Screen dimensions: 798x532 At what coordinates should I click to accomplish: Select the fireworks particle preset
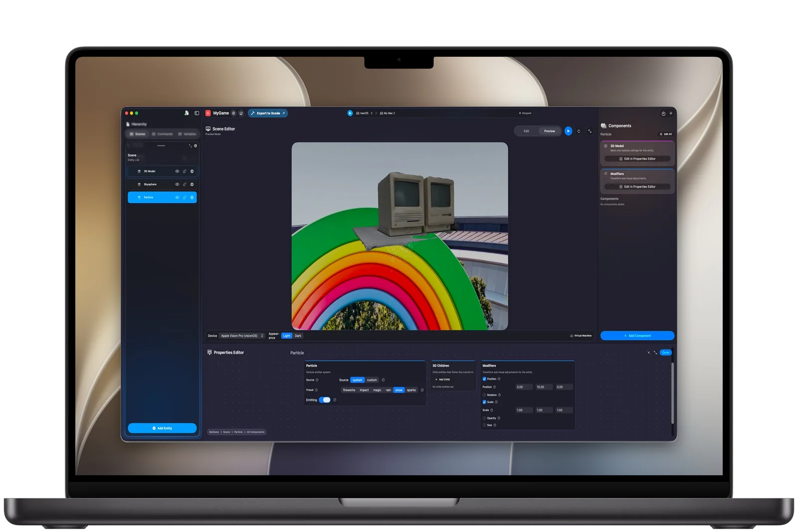coord(349,390)
